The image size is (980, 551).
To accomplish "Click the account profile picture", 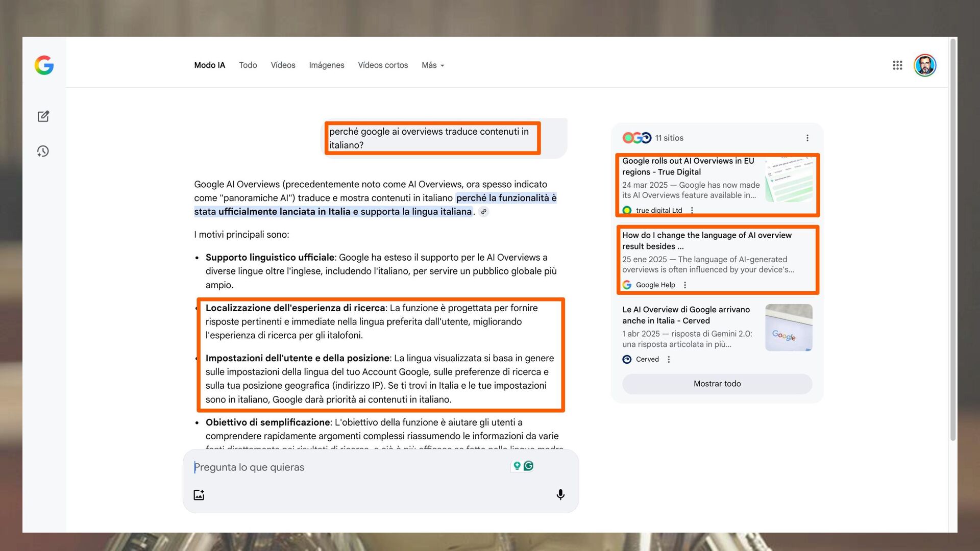I will (924, 65).
